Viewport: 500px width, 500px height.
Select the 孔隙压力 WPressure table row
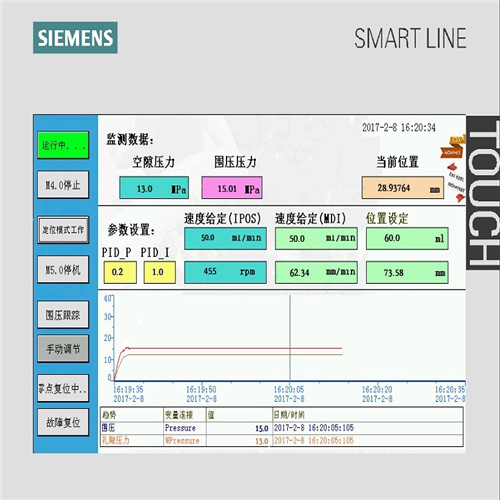click(282, 440)
